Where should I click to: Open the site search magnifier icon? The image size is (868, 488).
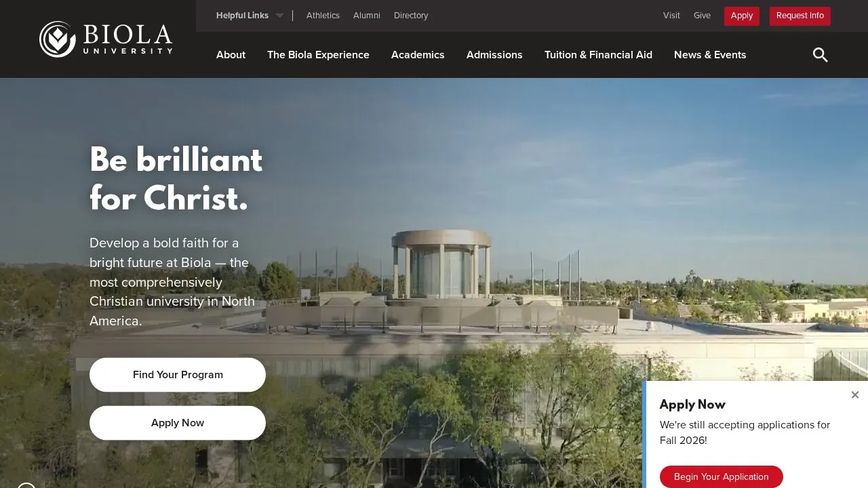(x=821, y=55)
